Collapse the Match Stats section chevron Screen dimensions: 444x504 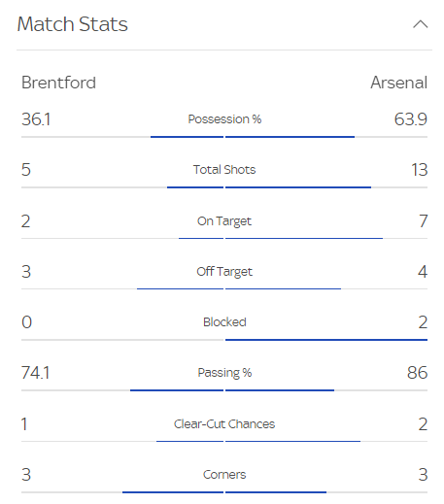pyautogui.click(x=421, y=24)
